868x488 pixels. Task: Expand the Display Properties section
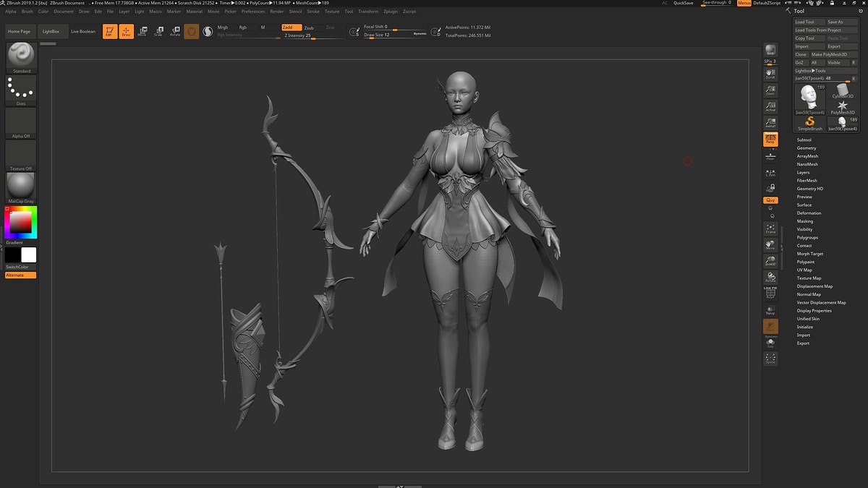(x=814, y=310)
